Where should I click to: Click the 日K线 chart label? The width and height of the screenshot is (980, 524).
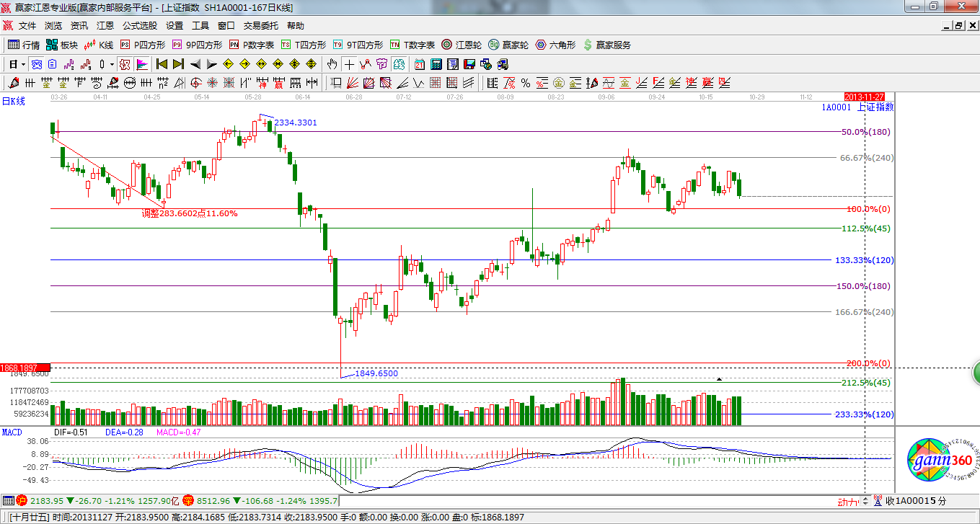(14, 102)
